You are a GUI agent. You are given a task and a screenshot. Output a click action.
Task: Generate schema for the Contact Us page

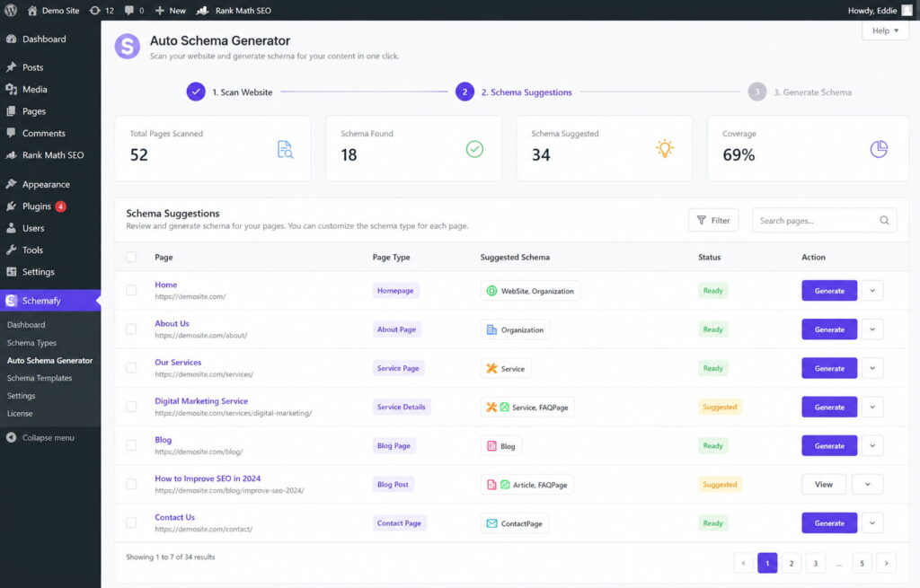pyautogui.click(x=829, y=523)
